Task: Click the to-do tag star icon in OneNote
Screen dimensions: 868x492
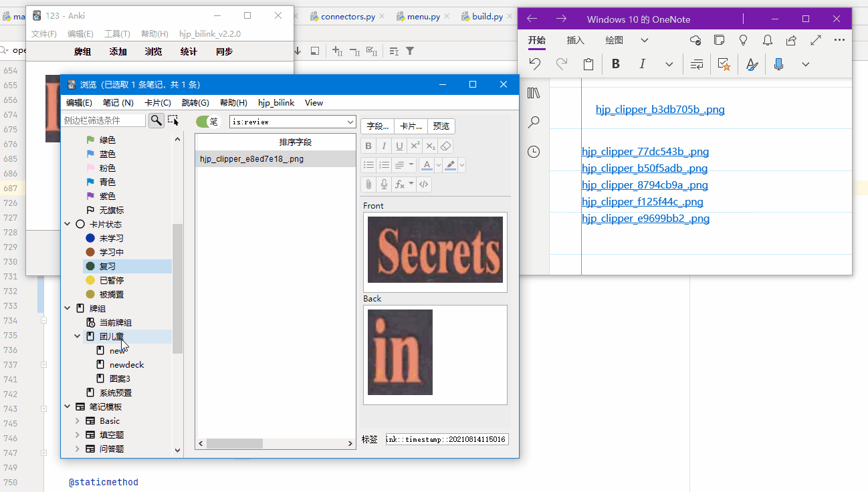Action: tap(724, 64)
